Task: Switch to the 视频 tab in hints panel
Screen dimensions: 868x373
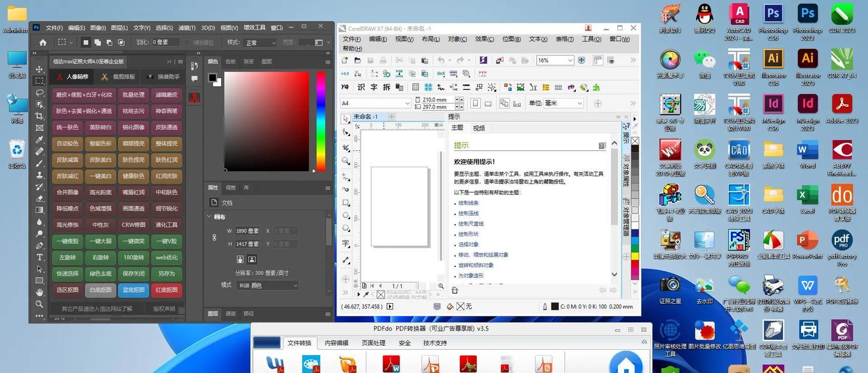Action: tap(479, 128)
